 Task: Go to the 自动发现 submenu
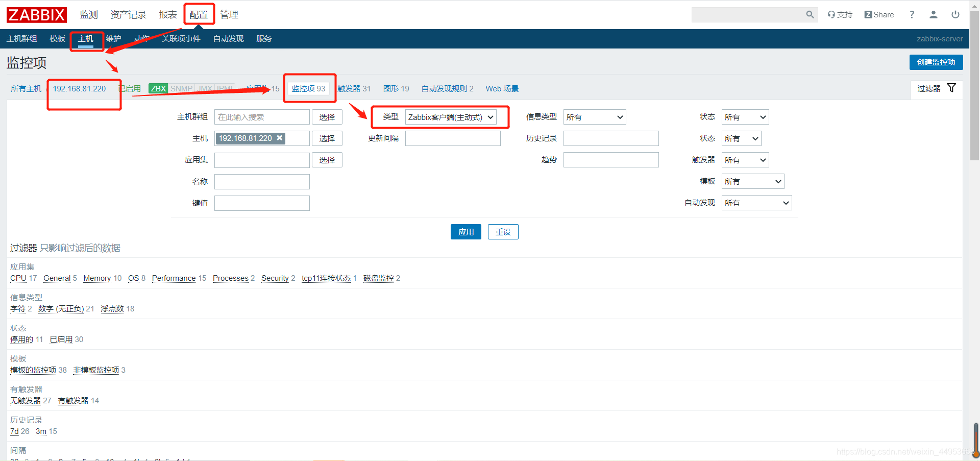229,39
